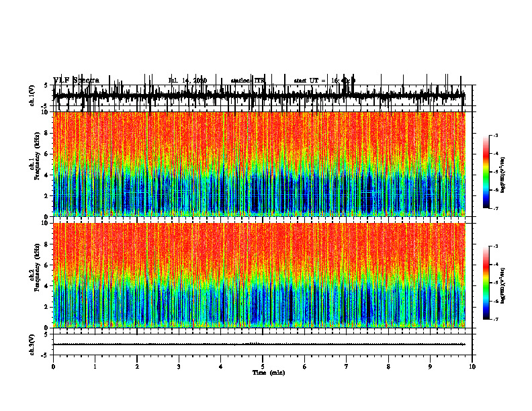The width and height of the screenshot is (532, 411).
Task: Click the -7 label on ch.2 color bar
Action: 495,319
